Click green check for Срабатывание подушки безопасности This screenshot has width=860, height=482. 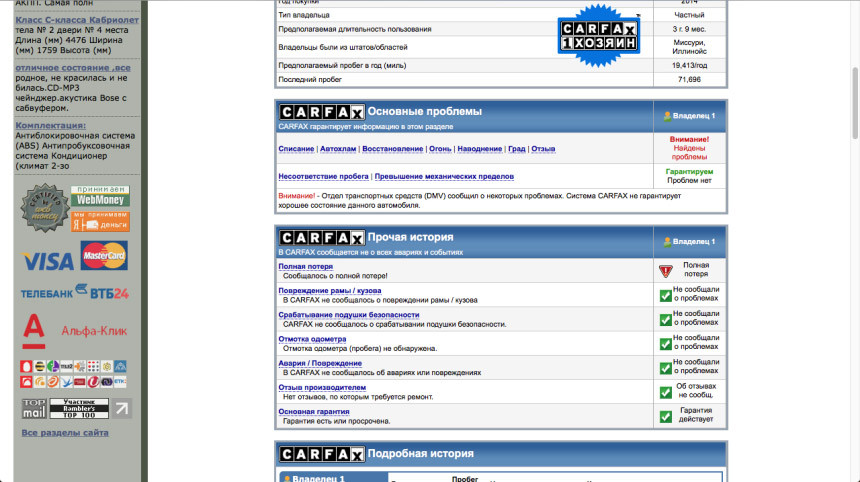pyautogui.click(x=665, y=320)
